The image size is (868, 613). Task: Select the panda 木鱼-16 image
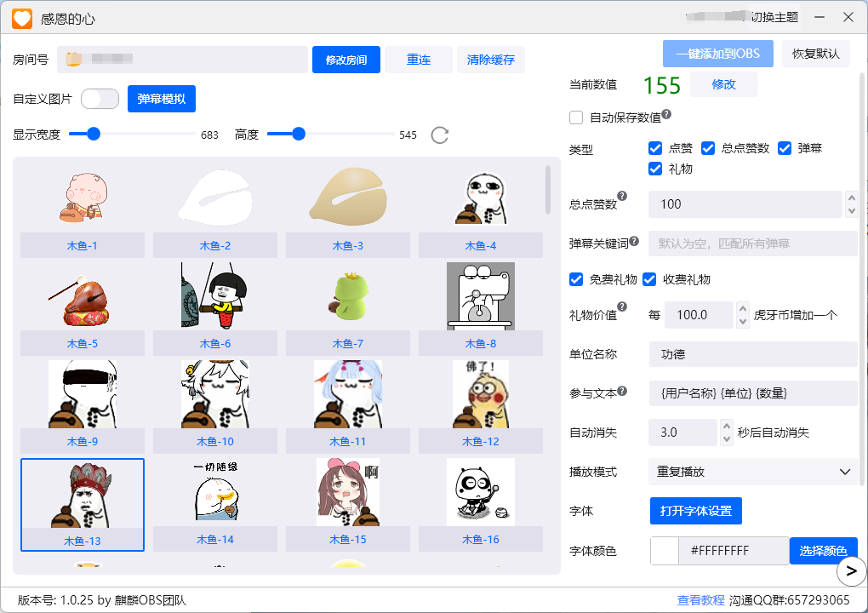coord(481,492)
